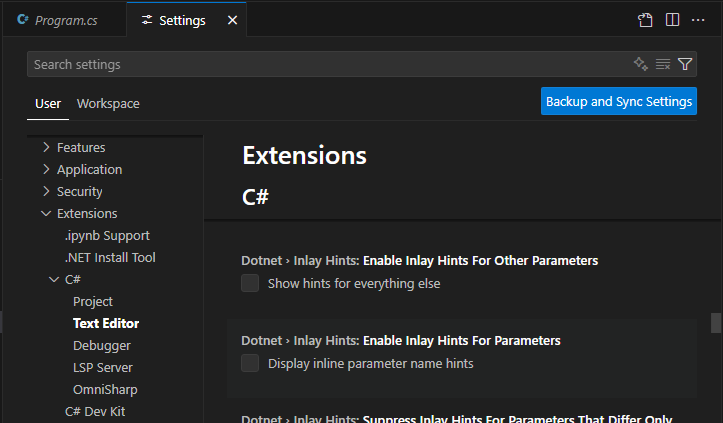Viewport: 723px width, 423px height.
Task: Open the Debugger settings section
Action: 102,346
